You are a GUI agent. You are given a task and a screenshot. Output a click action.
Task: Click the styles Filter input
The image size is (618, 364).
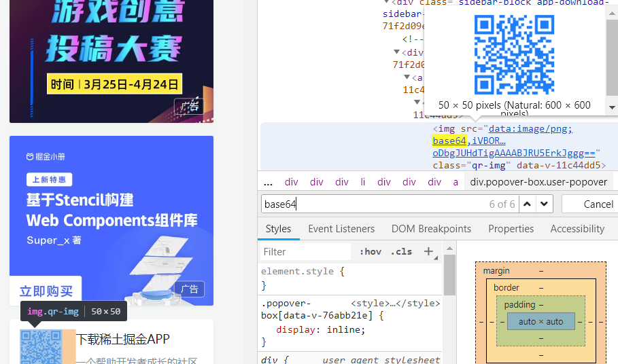pyautogui.click(x=305, y=252)
